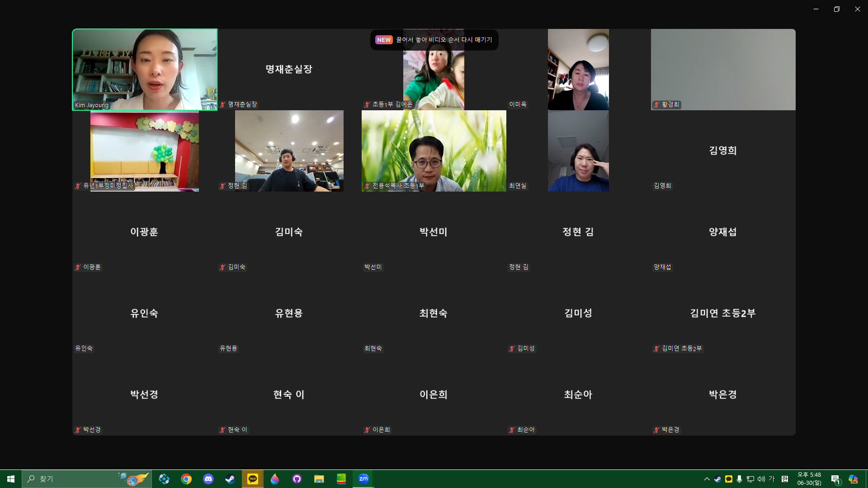This screenshot has width=868, height=488.
Task: Click the large 김영희 name in tile
Action: (723, 150)
